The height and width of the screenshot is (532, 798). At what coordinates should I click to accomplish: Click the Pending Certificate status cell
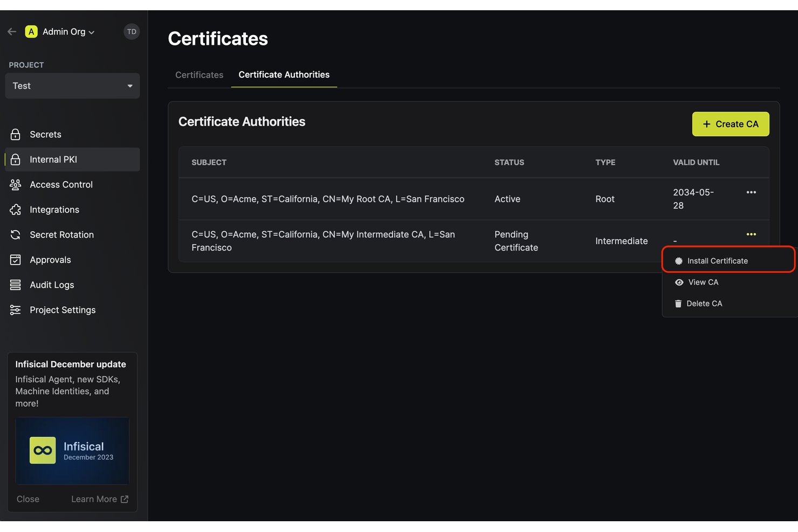(x=516, y=241)
